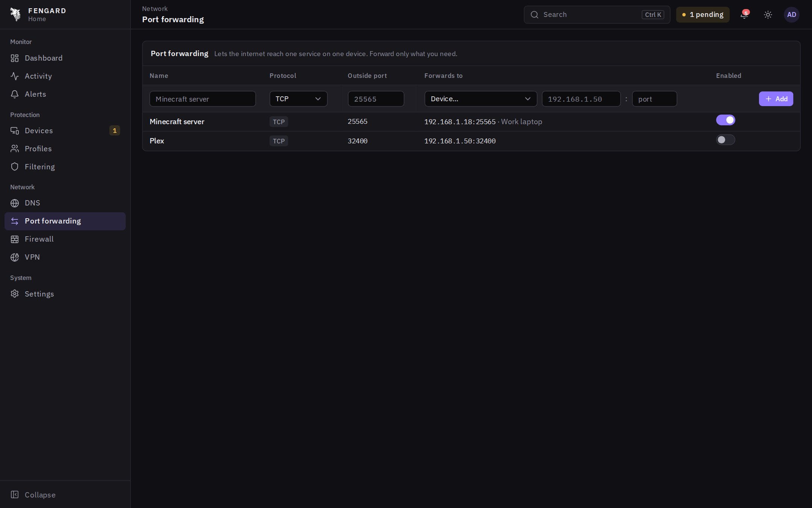
Task: Focus the rule Name input field
Action: tap(203, 99)
